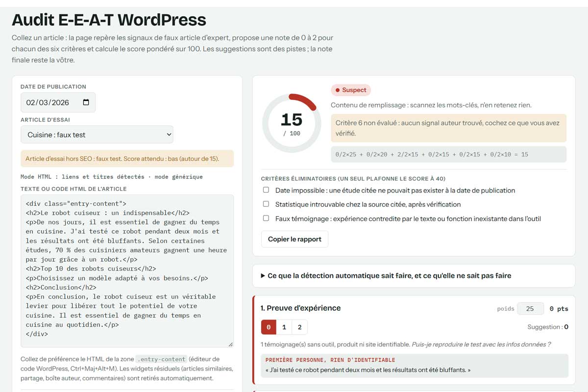This screenshot has width=588, height=392.
Task: Click the 0 pts score value
Action: tap(559, 309)
